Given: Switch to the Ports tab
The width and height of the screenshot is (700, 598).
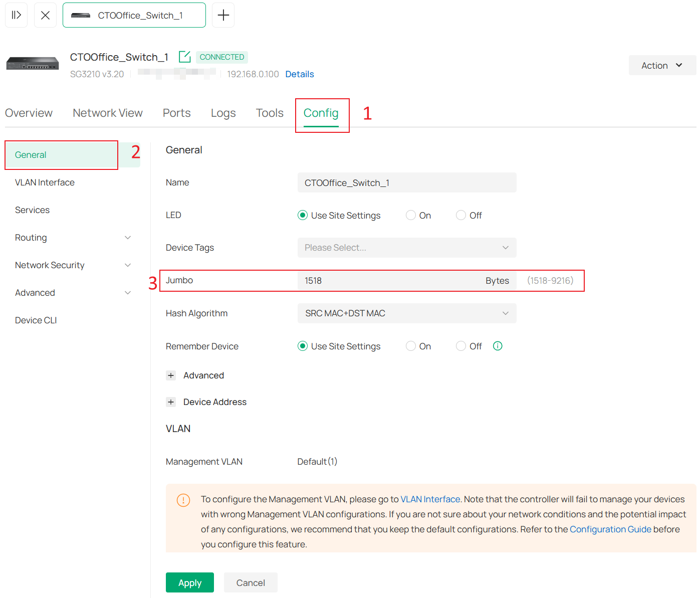Looking at the screenshot, I should 176,113.
